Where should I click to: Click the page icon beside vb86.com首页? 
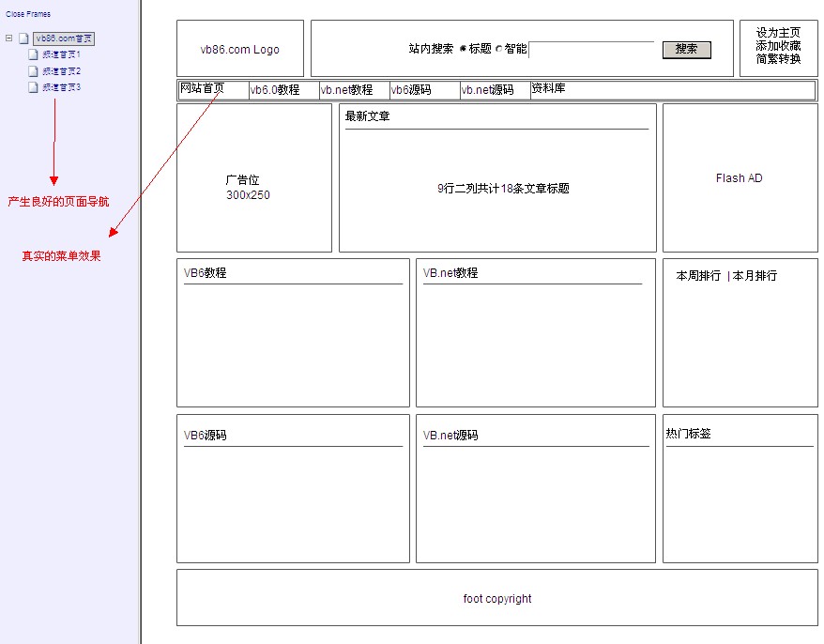coord(23,38)
